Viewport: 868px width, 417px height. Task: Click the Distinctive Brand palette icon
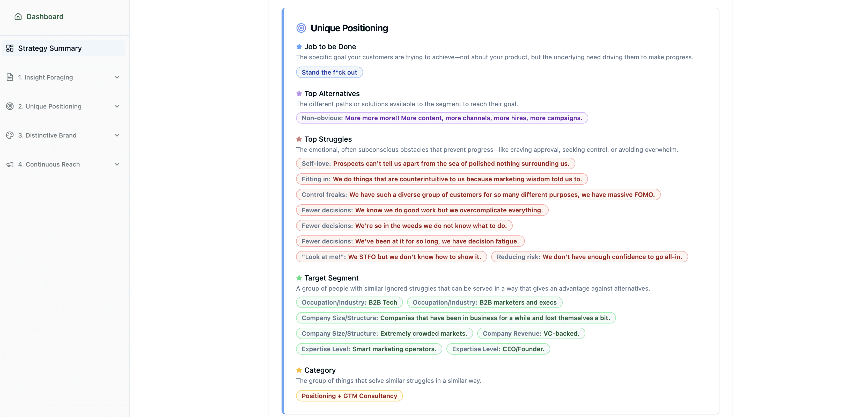coord(10,135)
